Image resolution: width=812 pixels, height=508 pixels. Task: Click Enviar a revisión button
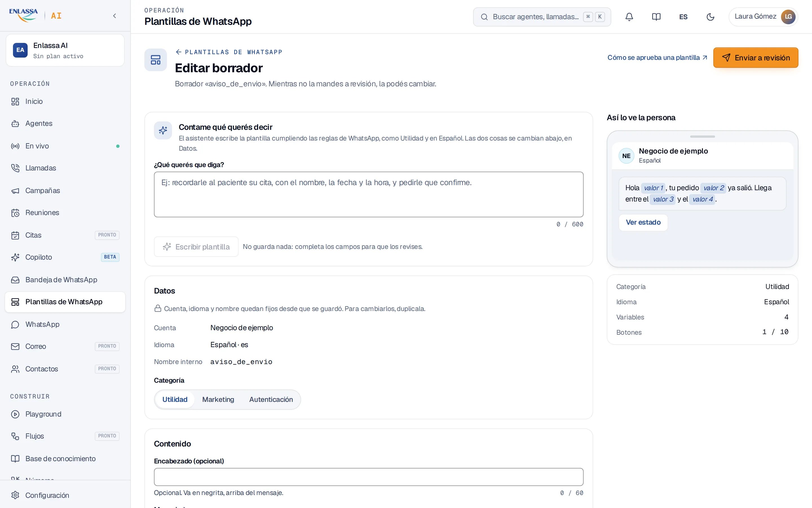pos(756,58)
